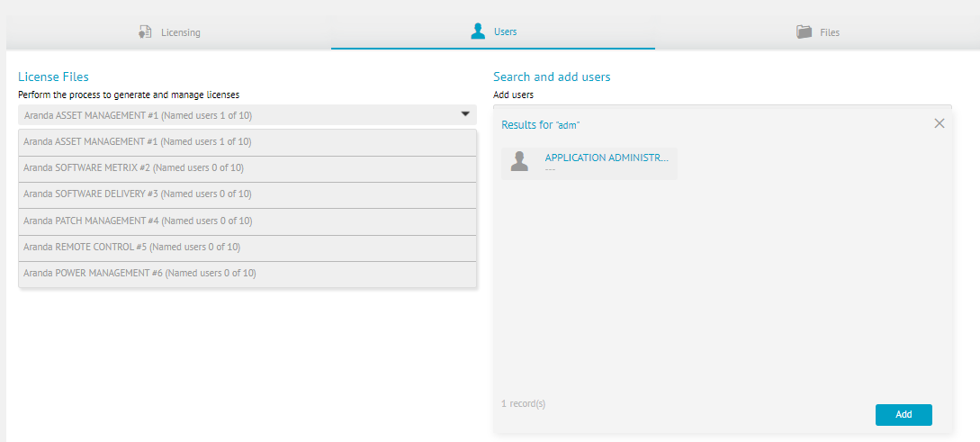This screenshot has height=442, width=980.
Task: Select Aranda POWER MANAGEMENT #6 entry
Action: click(x=247, y=274)
